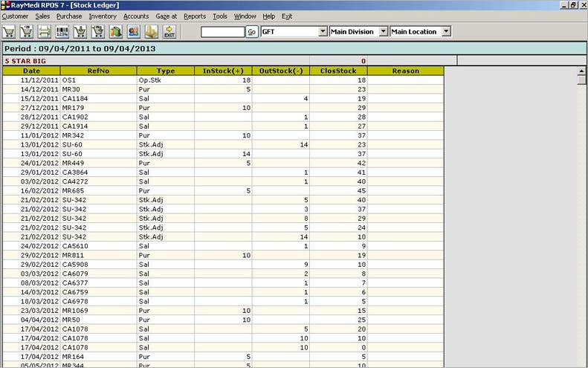Click the vertical scrollbar thumb

click(x=581, y=80)
